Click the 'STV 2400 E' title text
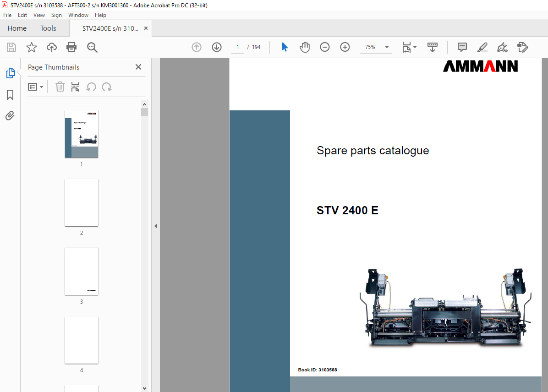The width and height of the screenshot is (548, 392). click(x=347, y=210)
